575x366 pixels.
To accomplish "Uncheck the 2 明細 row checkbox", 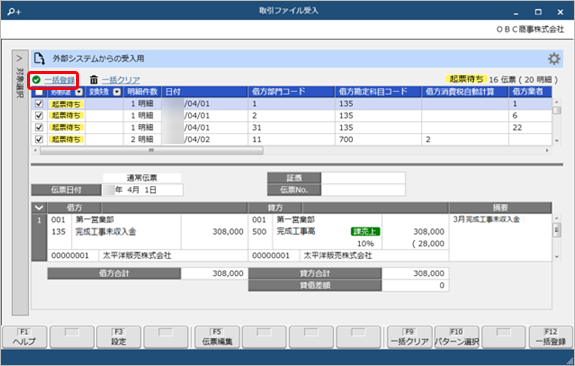I will [39, 139].
